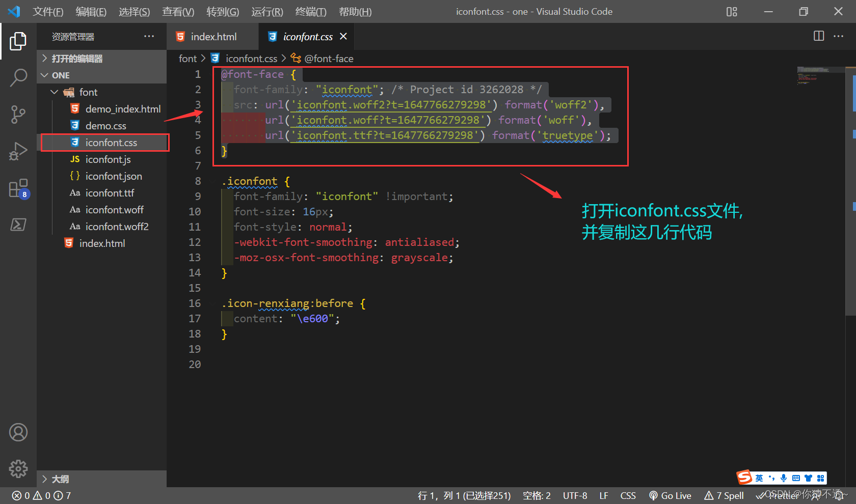This screenshot has width=856, height=504.
Task: Switch to the index.html editor tab
Action: tap(212, 37)
